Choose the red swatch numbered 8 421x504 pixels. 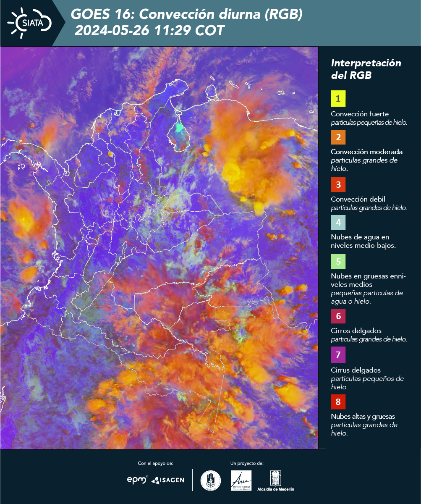click(x=338, y=402)
